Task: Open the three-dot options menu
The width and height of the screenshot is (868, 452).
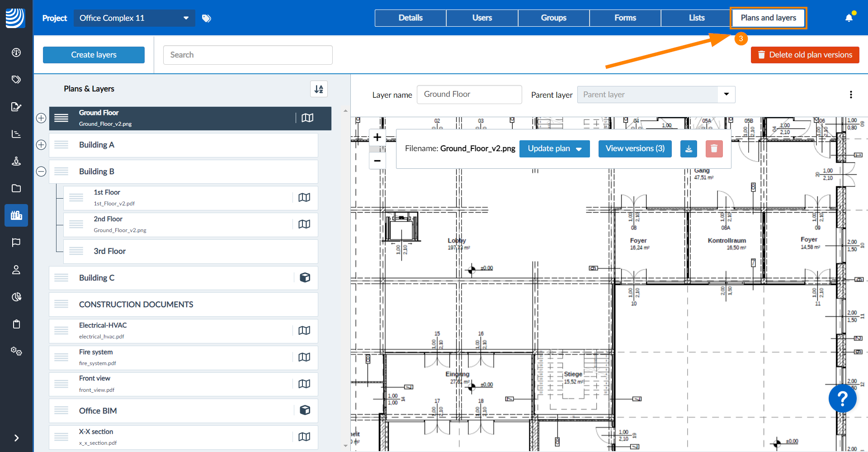Action: [851, 95]
